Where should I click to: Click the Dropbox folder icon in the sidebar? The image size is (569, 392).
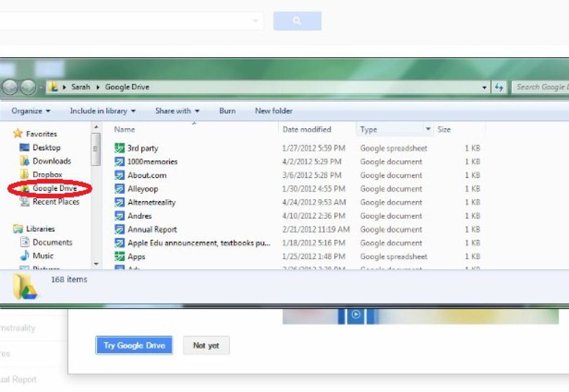(x=24, y=174)
